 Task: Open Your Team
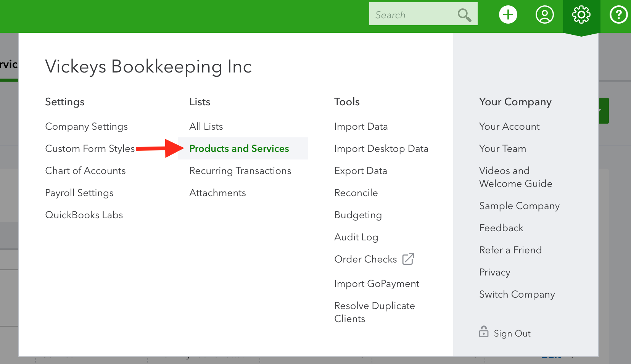(x=502, y=148)
